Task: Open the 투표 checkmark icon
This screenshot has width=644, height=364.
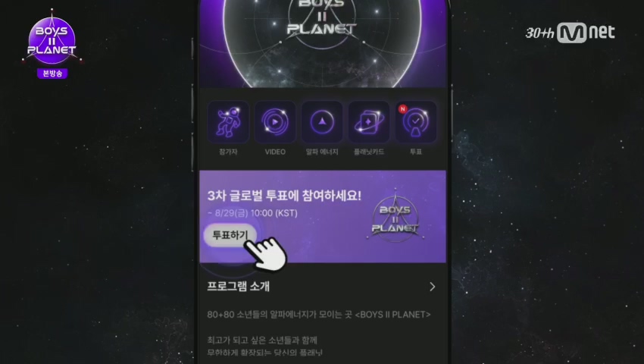Action: coord(416,122)
